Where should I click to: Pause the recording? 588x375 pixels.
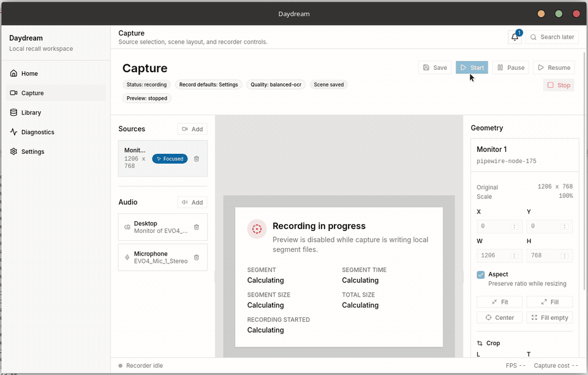pyautogui.click(x=511, y=67)
